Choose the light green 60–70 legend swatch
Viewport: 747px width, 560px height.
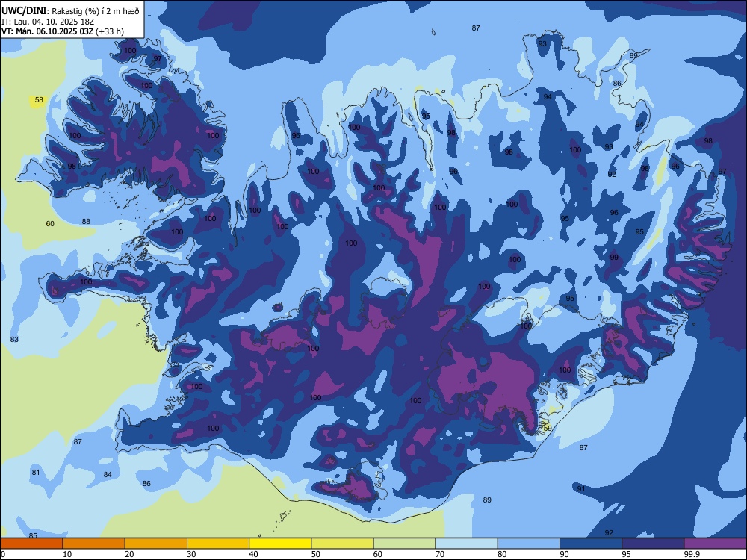pos(404,544)
